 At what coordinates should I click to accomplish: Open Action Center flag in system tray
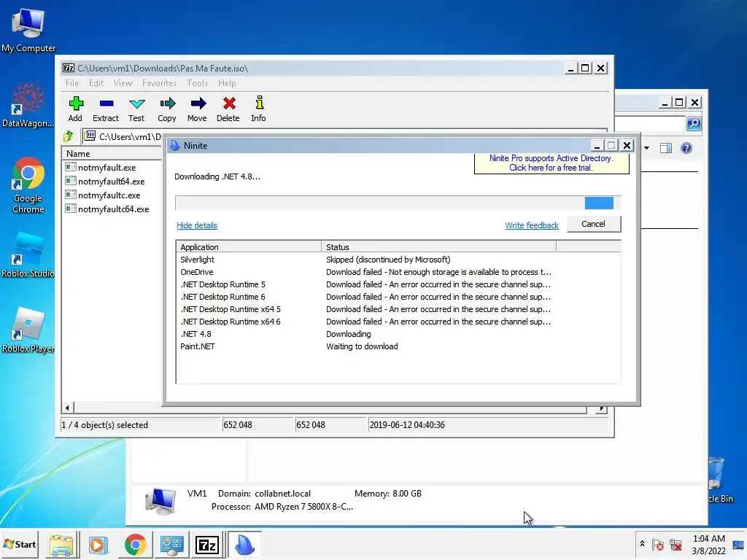click(658, 545)
